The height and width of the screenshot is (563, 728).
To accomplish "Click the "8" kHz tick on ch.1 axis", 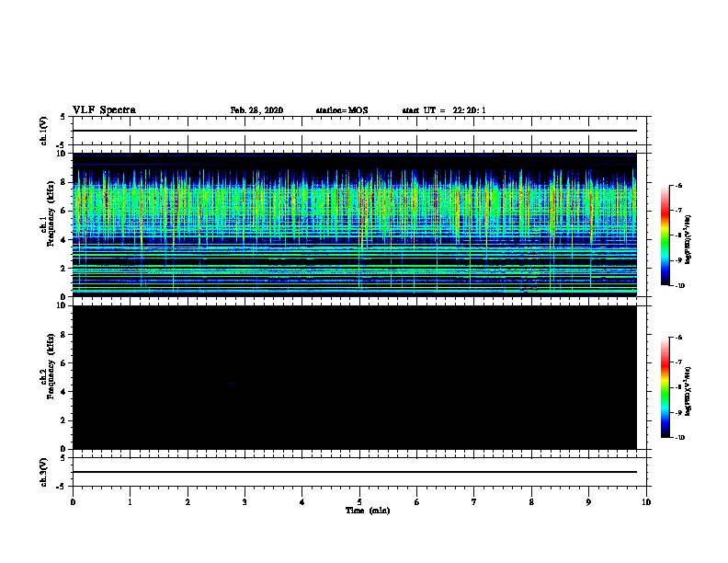I will pos(63,182).
